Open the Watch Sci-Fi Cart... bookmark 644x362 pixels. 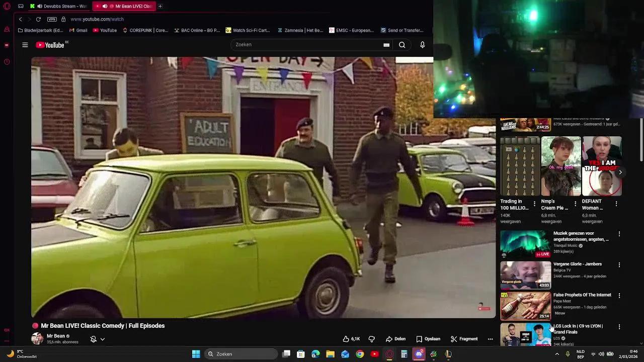coord(248,30)
